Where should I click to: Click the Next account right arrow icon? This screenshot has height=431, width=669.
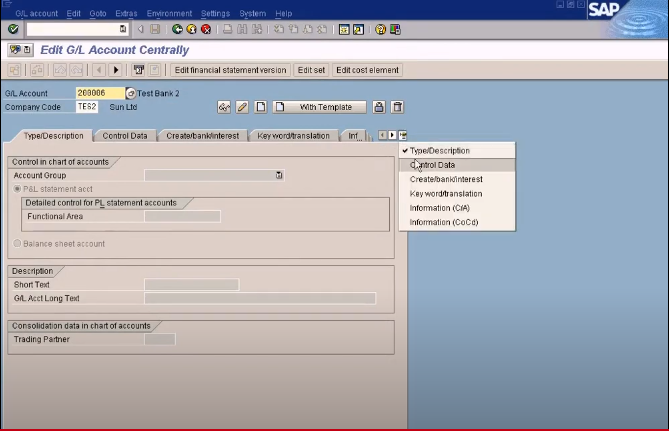116,70
